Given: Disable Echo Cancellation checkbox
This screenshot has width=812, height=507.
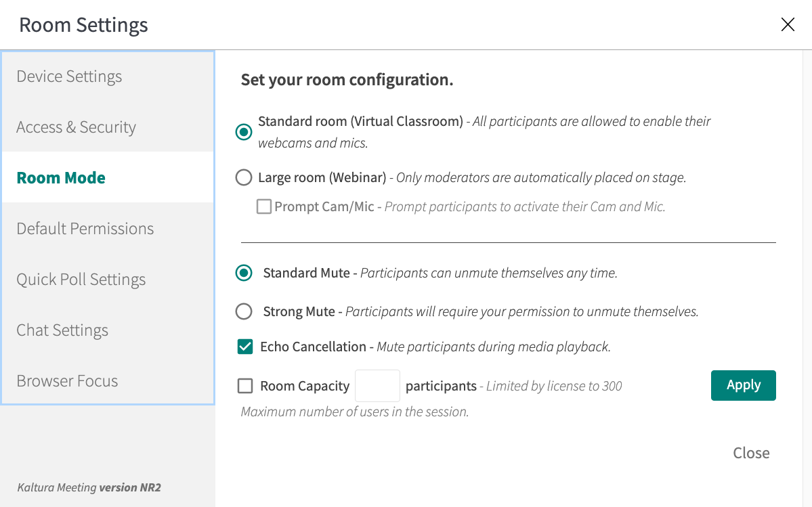Looking at the screenshot, I should pos(245,347).
